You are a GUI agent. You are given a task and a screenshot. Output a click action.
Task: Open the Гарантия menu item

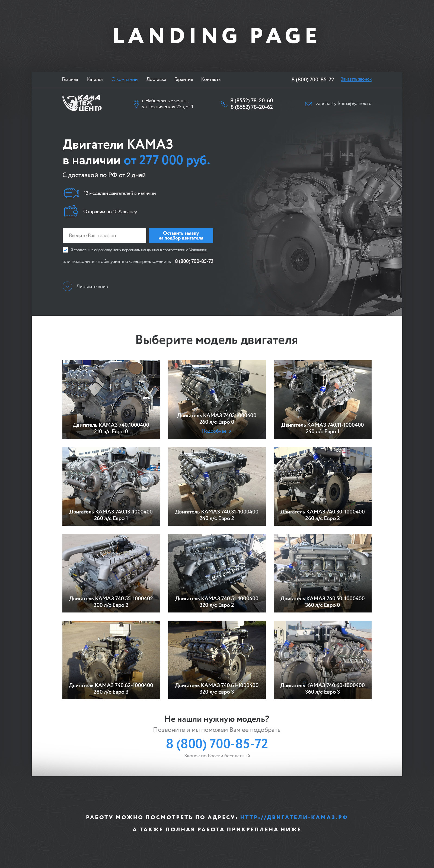click(x=184, y=79)
